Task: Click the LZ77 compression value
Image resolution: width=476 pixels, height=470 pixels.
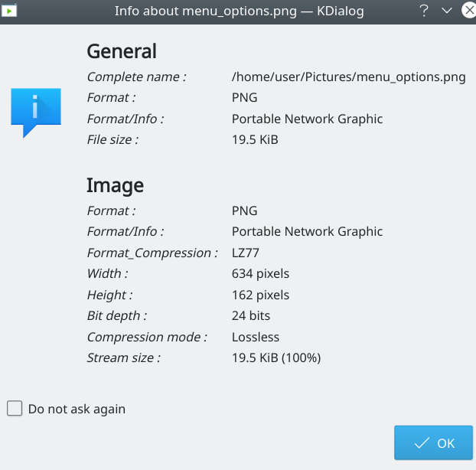Action: pos(246,253)
